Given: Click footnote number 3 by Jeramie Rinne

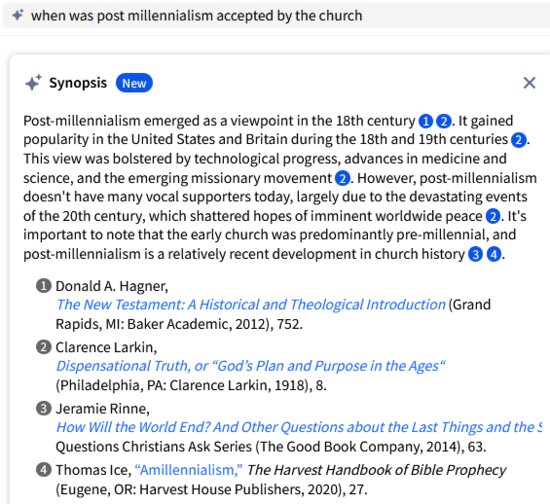Looking at the screenshot, I should click(43, 408).
